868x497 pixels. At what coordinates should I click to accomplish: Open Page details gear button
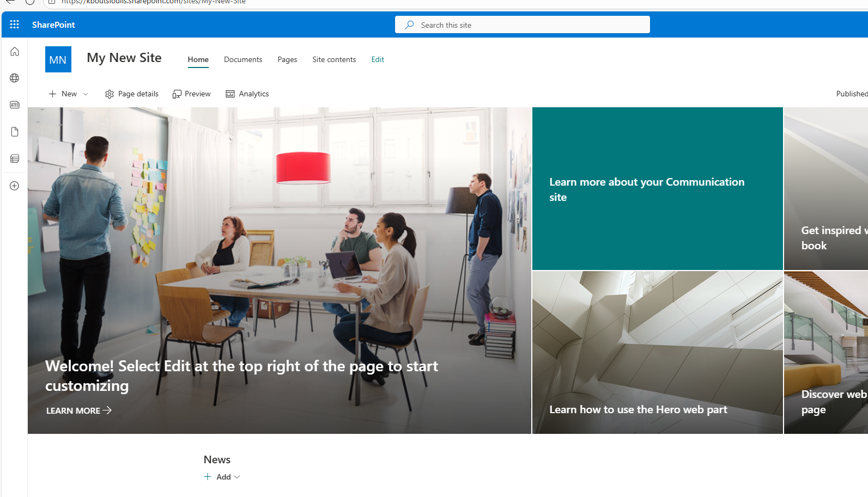pyautogui.click(x=132, y=94)
